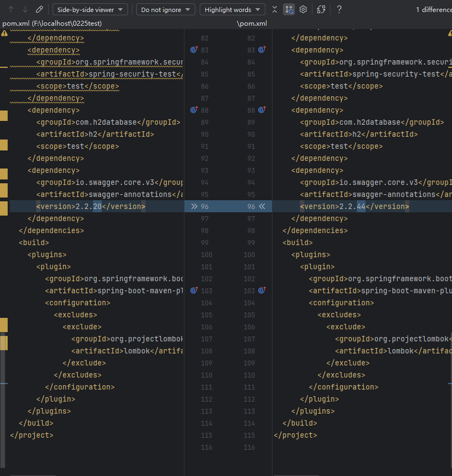This screenshot has width=452, height=476.
Task: Accept right change with << arrow on line 96
Action: 262,206
